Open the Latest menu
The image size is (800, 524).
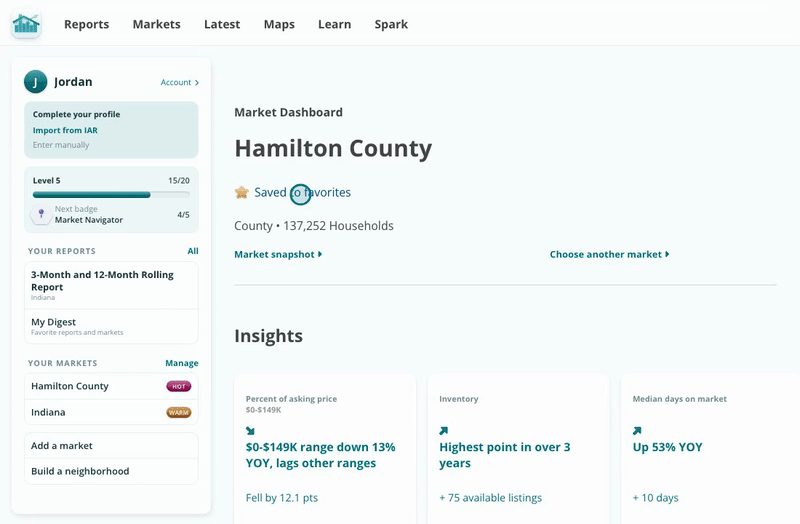[x=222, y=24]
